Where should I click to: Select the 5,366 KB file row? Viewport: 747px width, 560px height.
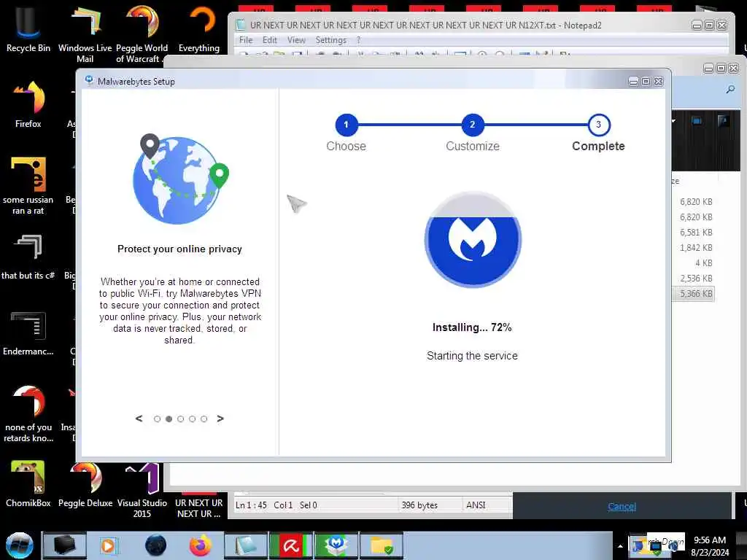point(693,294)
